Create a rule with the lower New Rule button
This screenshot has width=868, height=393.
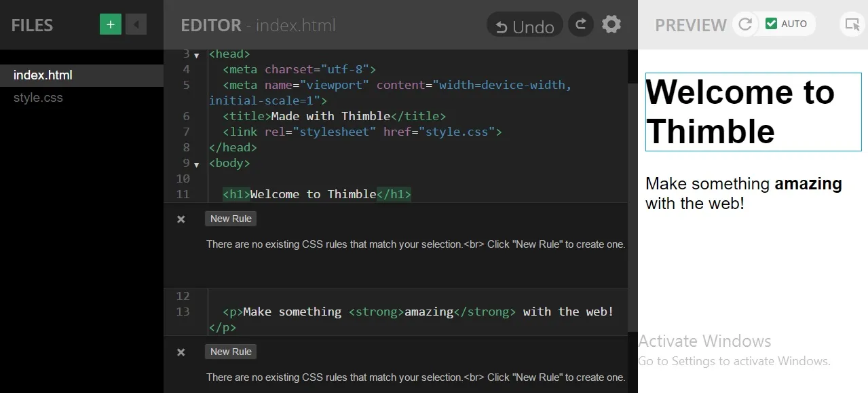pyautogui.click(x=230, y=352)
